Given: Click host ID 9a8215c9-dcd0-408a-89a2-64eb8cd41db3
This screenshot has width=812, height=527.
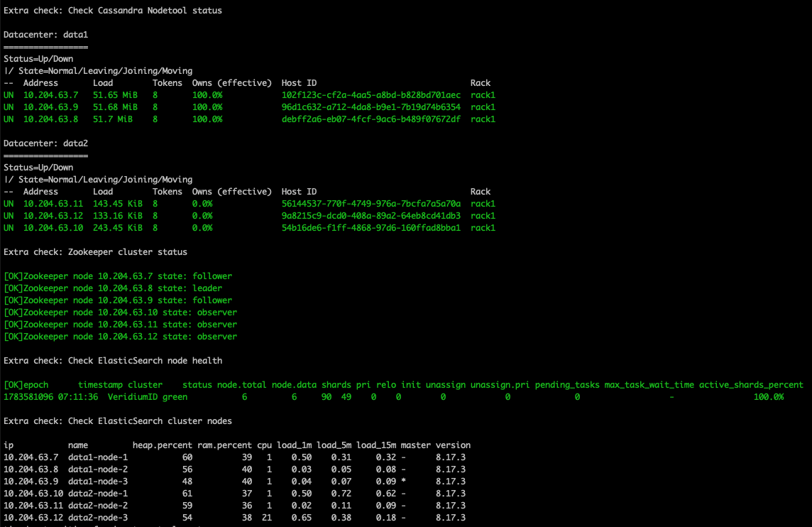Looking at the screenshot, I should pos(371,216).
